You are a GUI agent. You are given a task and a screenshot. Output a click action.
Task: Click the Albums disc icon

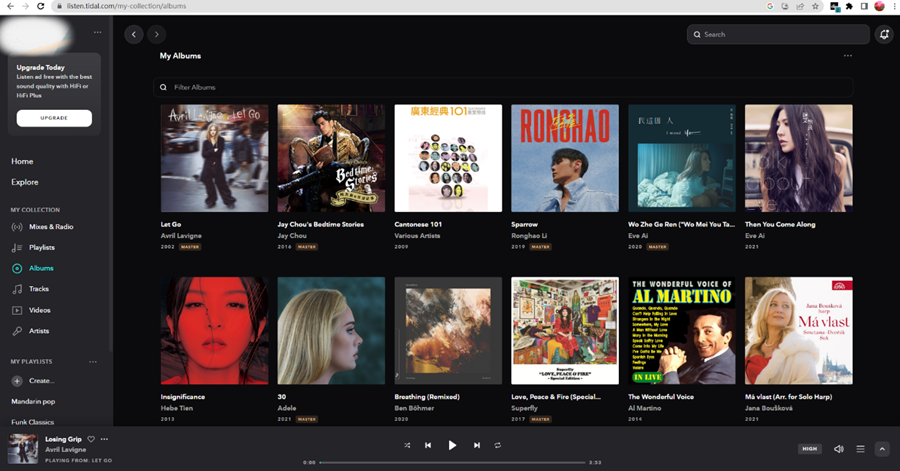pyautogui.click(x=17, y=268)
